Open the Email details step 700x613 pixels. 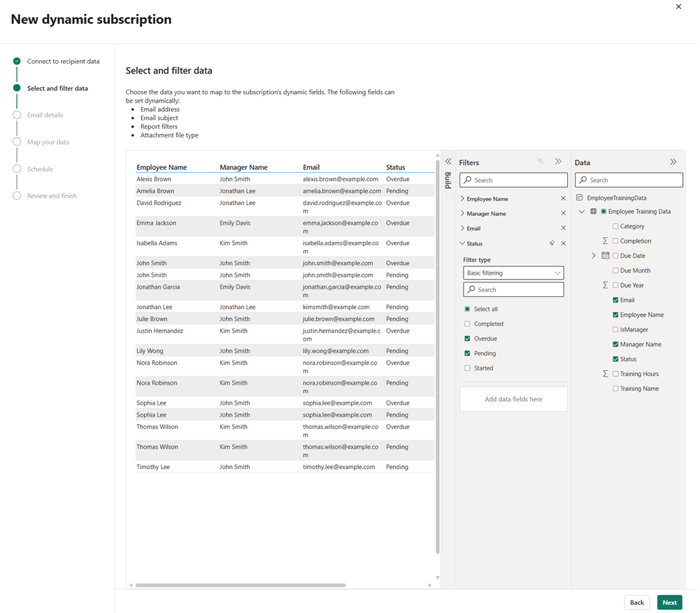coord(45,115)
